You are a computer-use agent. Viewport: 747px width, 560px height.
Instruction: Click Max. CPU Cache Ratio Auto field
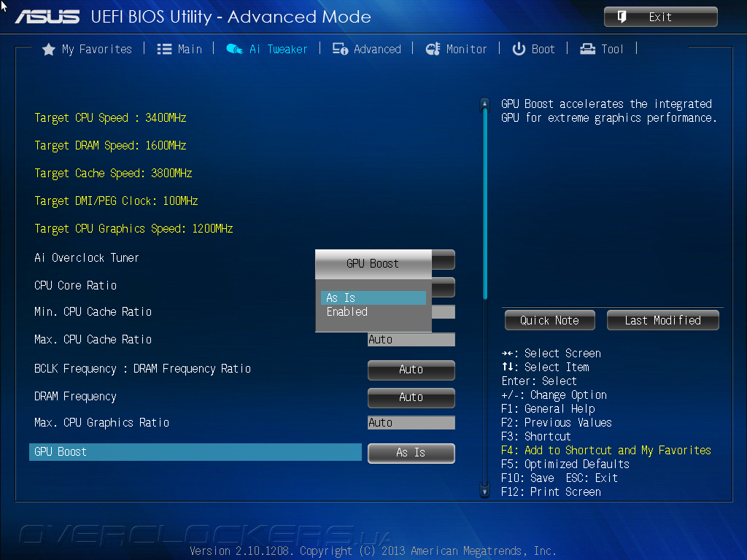click(x=411, y=340)
